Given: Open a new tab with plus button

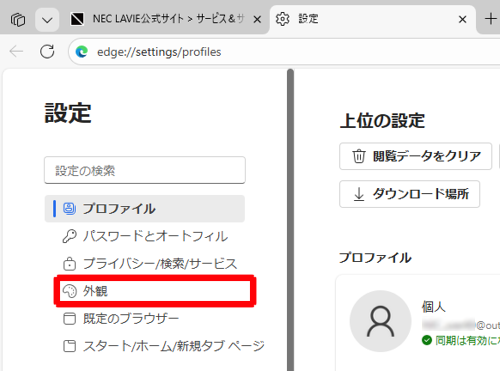Looking at the screenshot, I should pyautogui.click(x=491, y=19).
